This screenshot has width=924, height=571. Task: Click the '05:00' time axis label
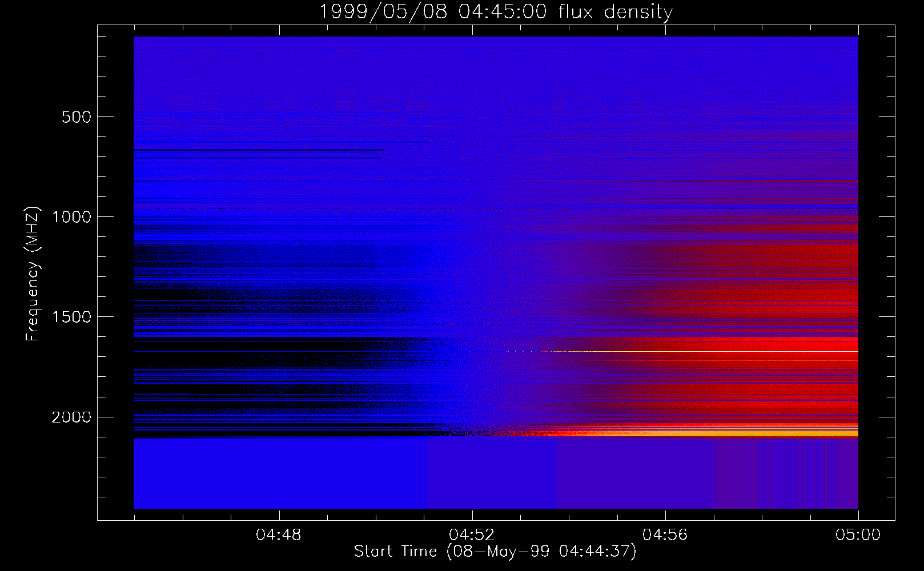pos(858,535)
